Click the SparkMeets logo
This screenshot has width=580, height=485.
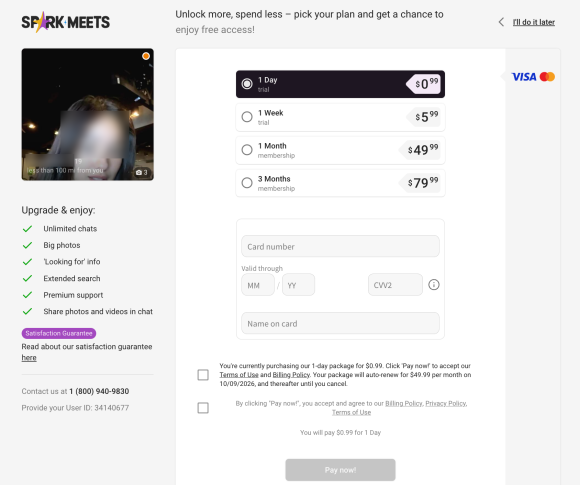tap(65, 22)
